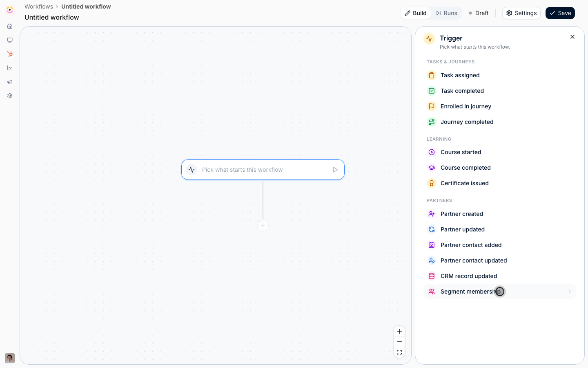
Task: Click the monitor icon in left sidebar
Action: coord(10,40)
